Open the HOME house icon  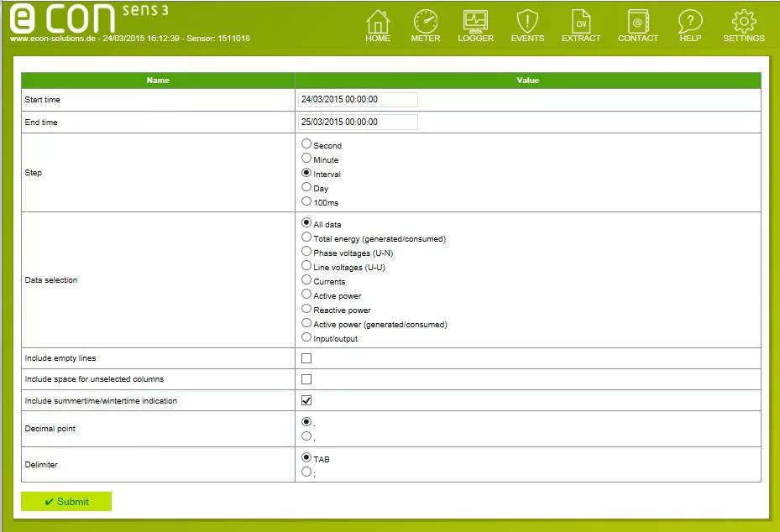[378, 22]
